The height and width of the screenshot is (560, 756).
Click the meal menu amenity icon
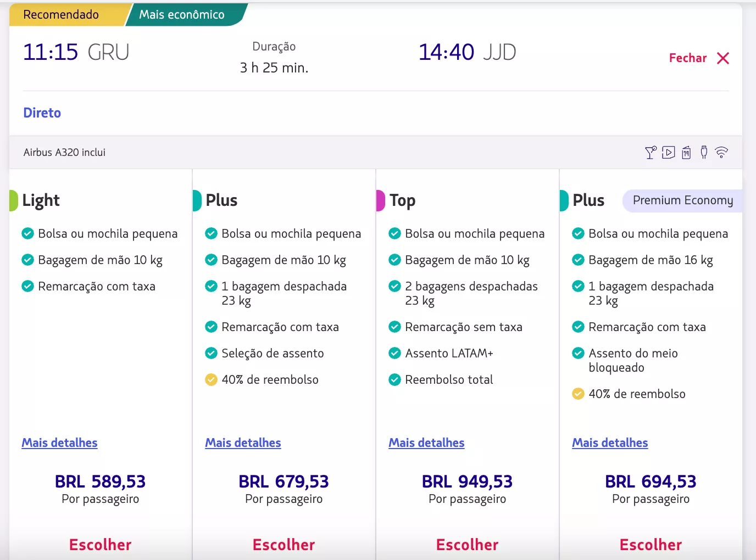[x=686, y=153]
